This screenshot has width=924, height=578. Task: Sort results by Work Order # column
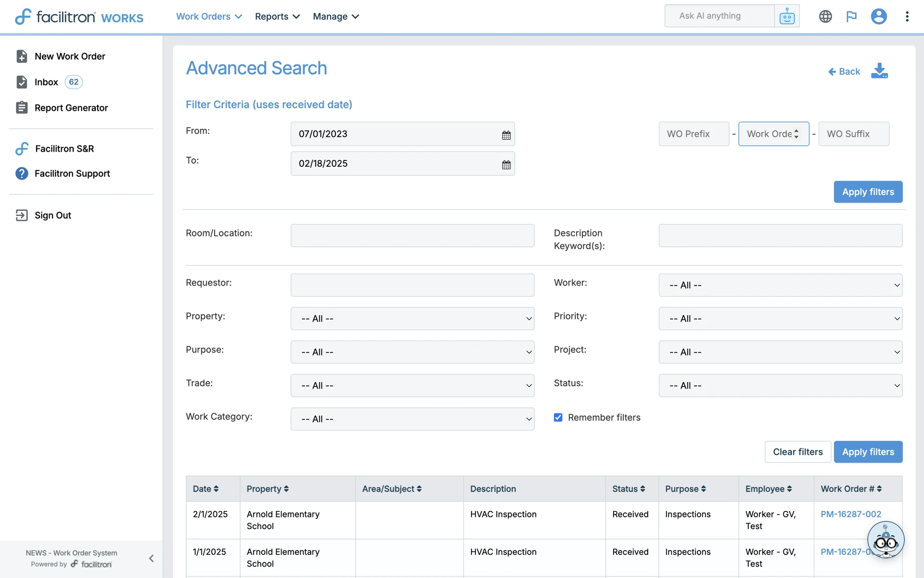coord(851,489)
